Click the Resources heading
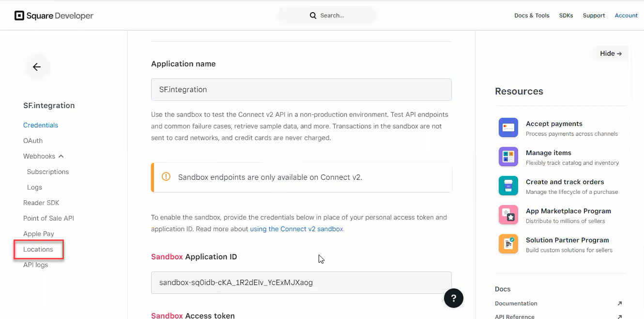 519,91
